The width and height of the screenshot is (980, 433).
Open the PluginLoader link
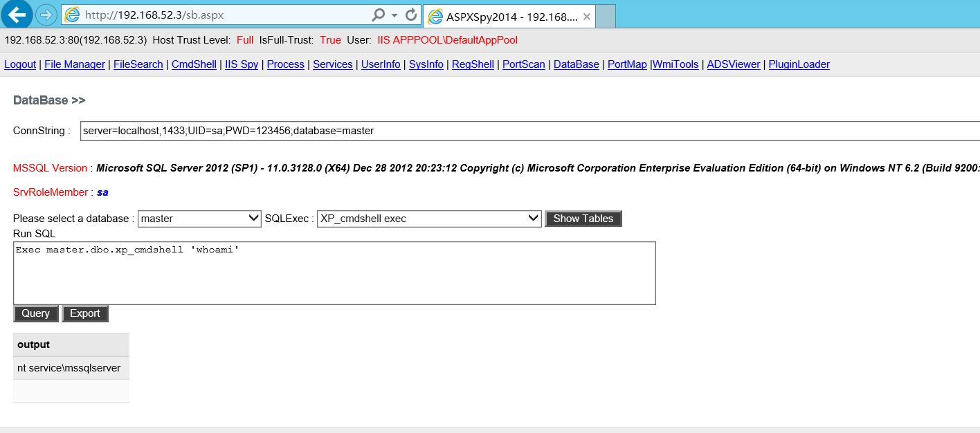point(799,64)
